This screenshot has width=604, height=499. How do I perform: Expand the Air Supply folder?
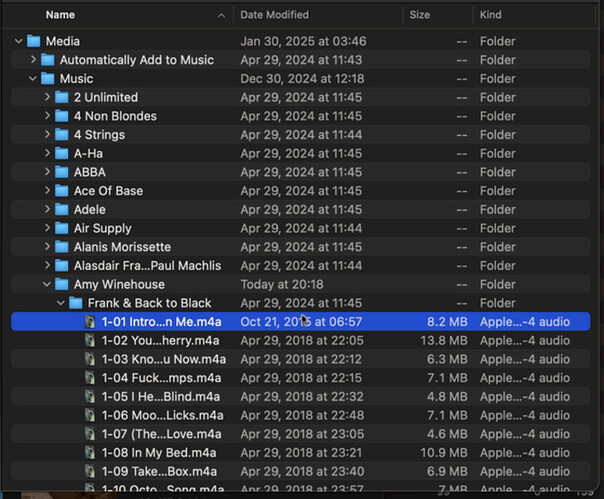coord(47,228)
